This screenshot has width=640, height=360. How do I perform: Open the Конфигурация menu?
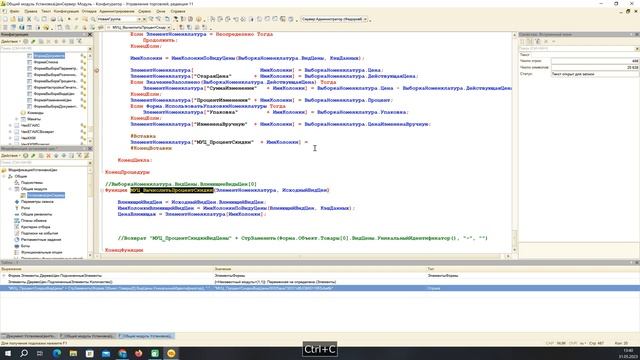(x=66, y=11)
